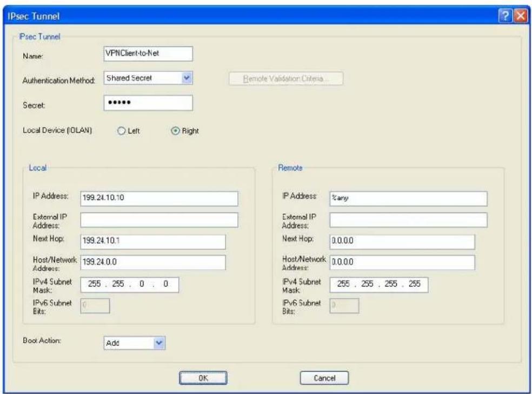Click the "Local Device (IOLAN)" label
Viewport: 532px width, 394px height.
tap(57, 131)
